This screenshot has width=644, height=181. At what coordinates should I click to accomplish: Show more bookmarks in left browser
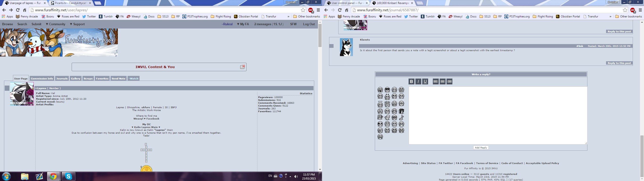pyautogui.click(x=288, y=16)
